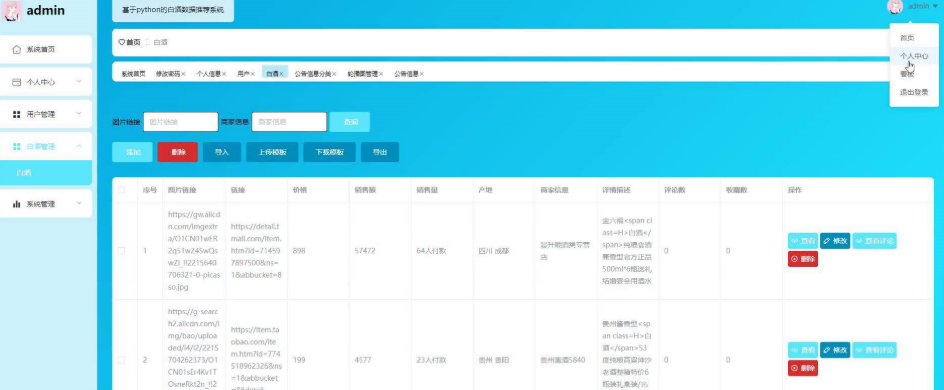Image resolution: width=944 pixels, height=390 pixels.
Task: Tick the checkbox for row 1
Action: (x=122, y=250)
